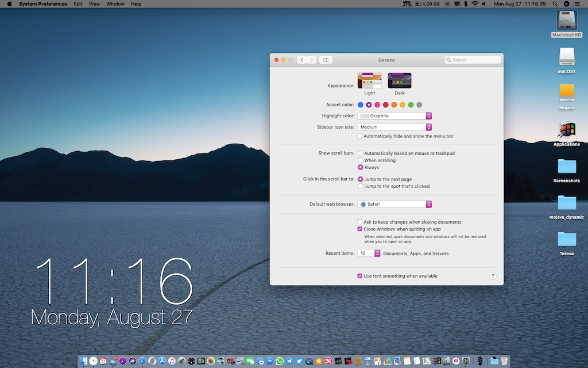
Task: Select scroll bars automatically based on mouse
Action: tap(361, 153)
